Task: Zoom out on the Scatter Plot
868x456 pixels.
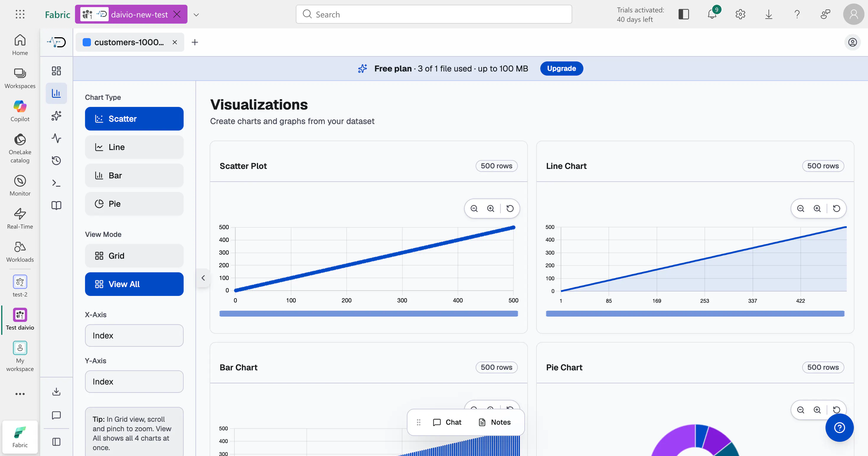Action: coord(474,208)
